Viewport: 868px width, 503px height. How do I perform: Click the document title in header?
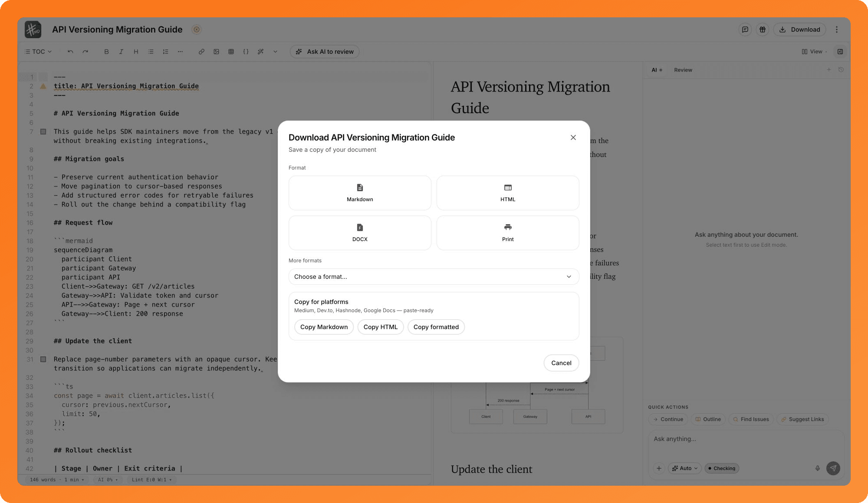(117, 29)
